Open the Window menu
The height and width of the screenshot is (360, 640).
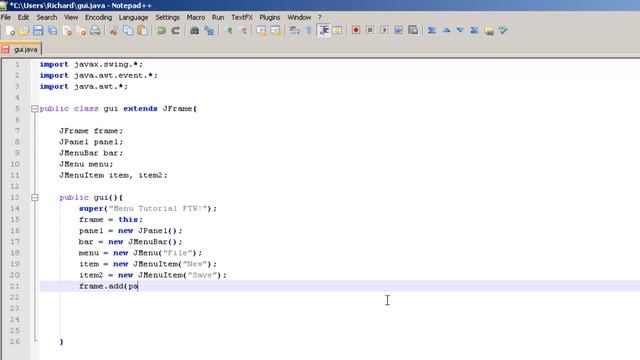coord(299,17)
